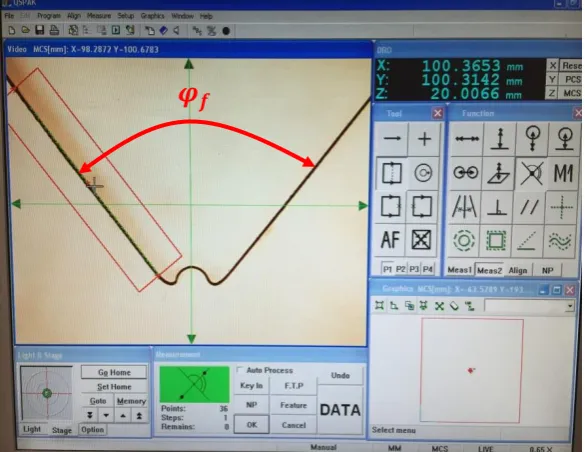Click the F.T.P button
The height and width of the screenshot is (452, 585).
tap(294, 386)
